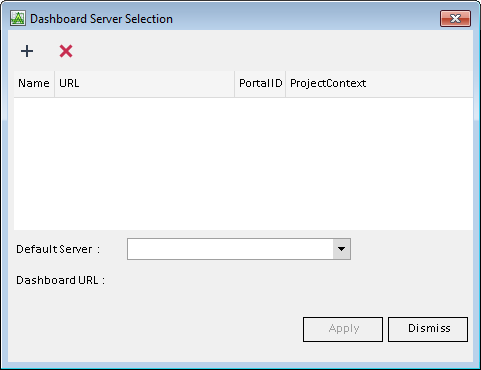Click the Dashboard URL label
Viewport: 481px width, 370px height.
(60, 280)
